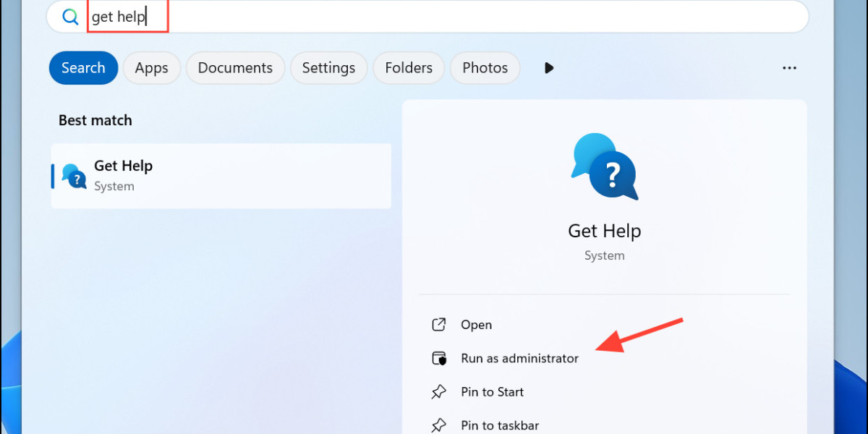
Task: Click the Get Help icon under Best match
Action: tap(75, 176)
